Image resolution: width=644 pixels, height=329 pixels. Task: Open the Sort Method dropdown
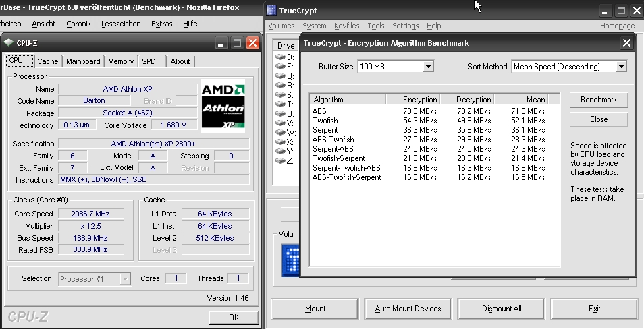621,67
